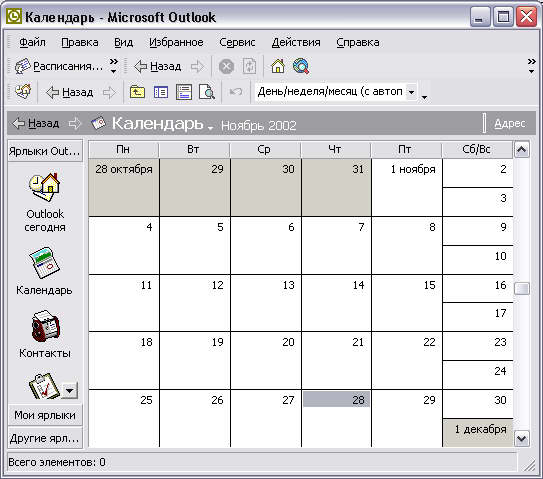This screenshot has height=479, width=543.
Task: Open print preview magnifier icon
Action: click(207, 92)
